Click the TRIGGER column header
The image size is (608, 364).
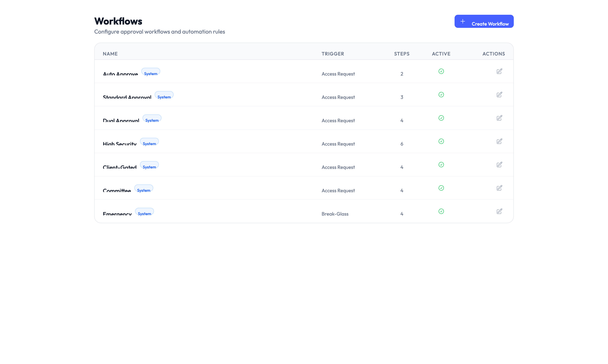pyautogui.click(x=333, y=54)
